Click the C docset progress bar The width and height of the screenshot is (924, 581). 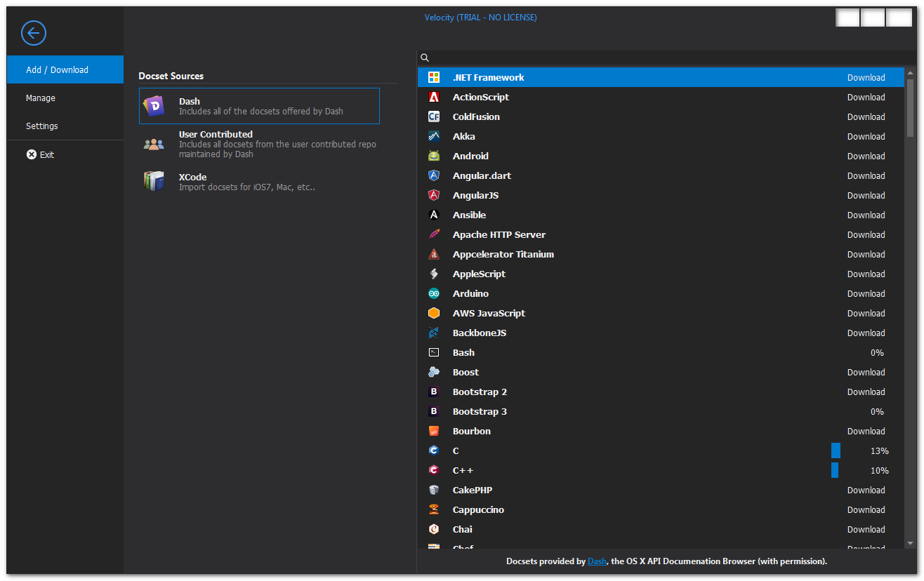[x=836, y=450]
